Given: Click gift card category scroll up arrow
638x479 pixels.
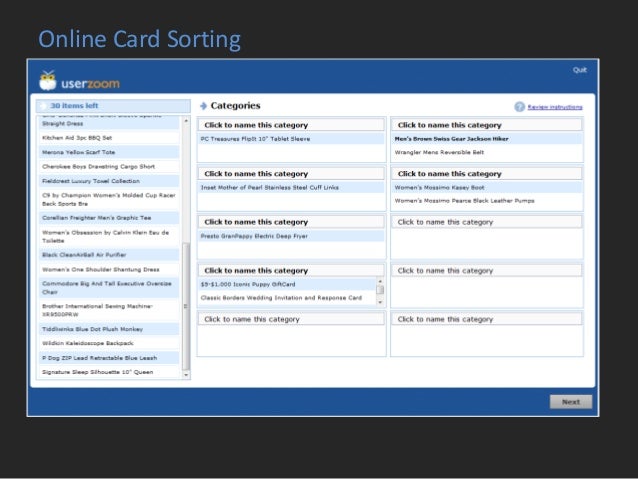Looking at the screenshot, I should coord(380,281).
